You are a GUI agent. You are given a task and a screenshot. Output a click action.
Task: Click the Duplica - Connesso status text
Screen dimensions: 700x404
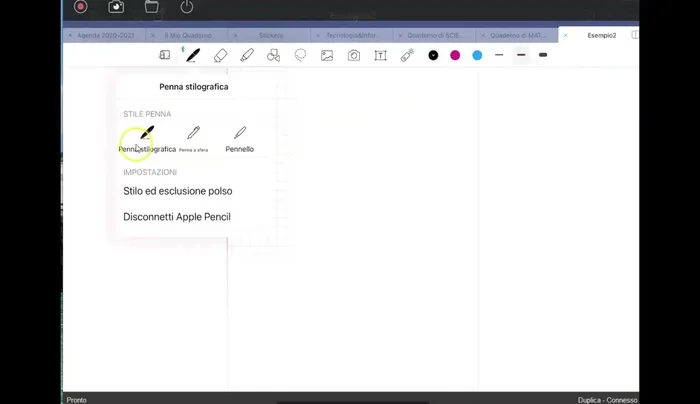[607, 400]
